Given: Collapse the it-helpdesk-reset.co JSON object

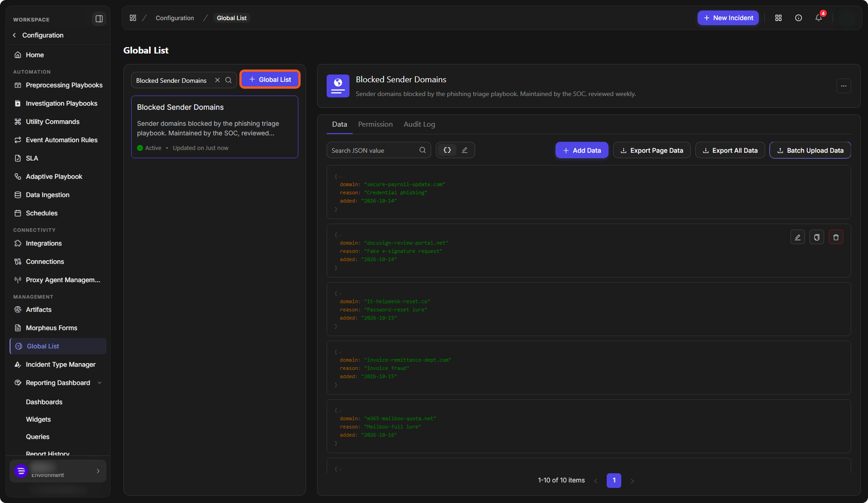Looking at the screenshot, I should (x=340, y=294).
